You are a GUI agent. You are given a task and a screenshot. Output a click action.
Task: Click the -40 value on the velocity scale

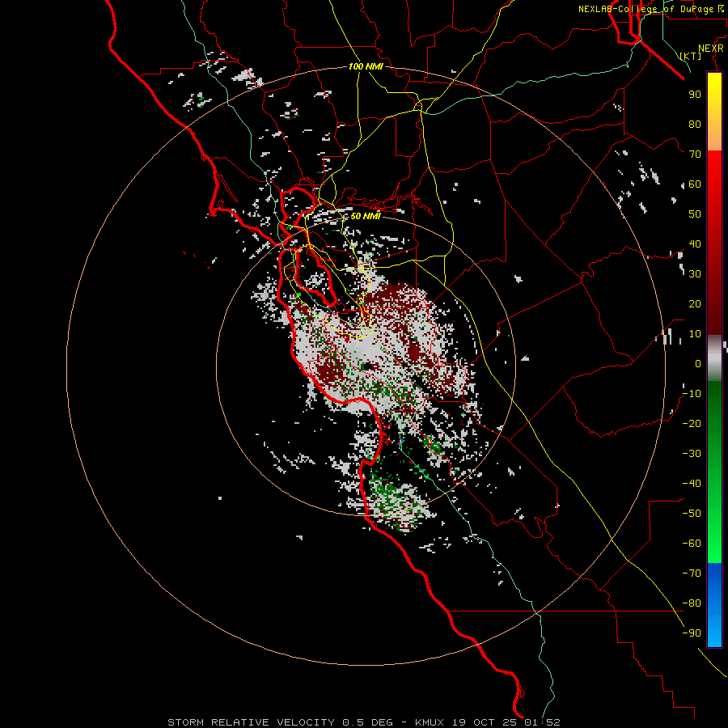pyautogui.click(x=692, y=484)
